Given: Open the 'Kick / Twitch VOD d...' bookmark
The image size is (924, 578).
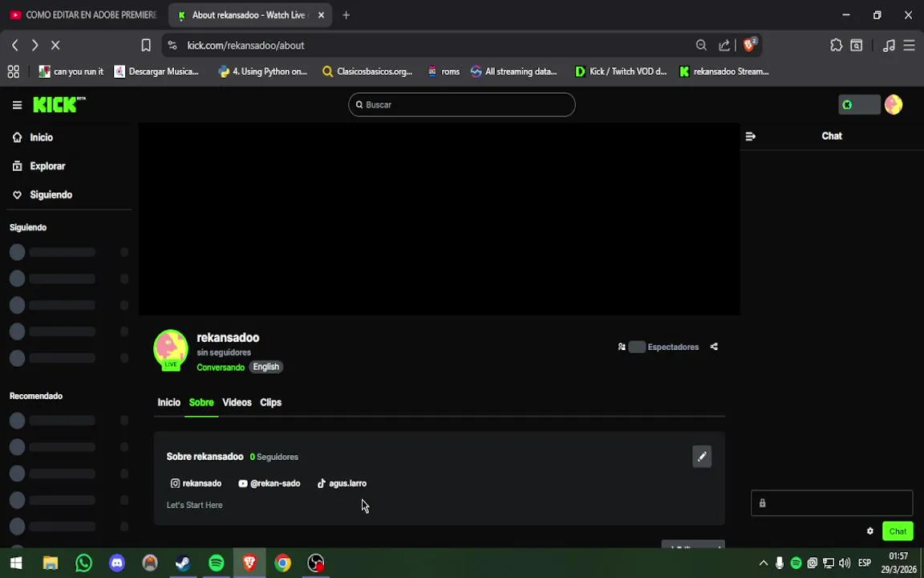Looking at the screenshot, I should (621, 71).
